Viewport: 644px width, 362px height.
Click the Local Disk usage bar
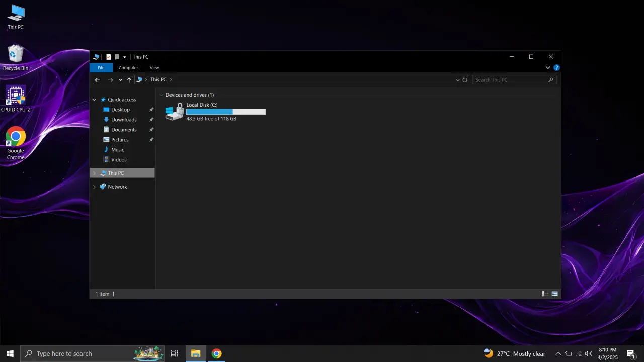[226, 112]
